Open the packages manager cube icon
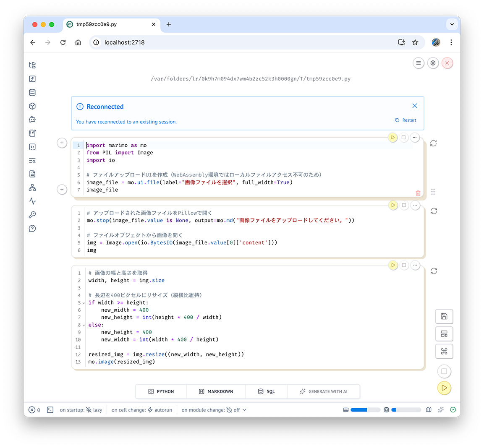Image resolution: width=484 pixels, height=448 pixels. tap(32, 106)
